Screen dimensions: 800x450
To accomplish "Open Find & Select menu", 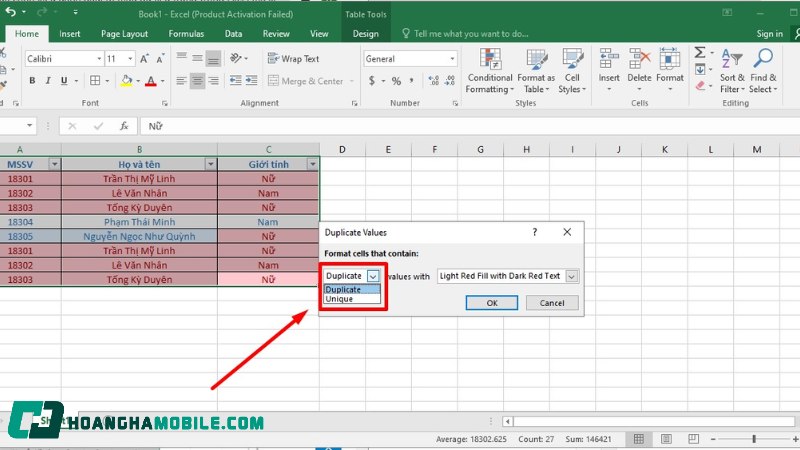I will click(763, 71).
